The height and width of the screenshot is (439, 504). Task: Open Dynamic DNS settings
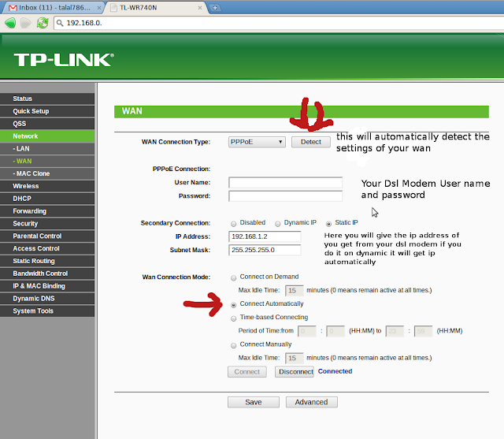pyautogui.click(x=47, y=299)
